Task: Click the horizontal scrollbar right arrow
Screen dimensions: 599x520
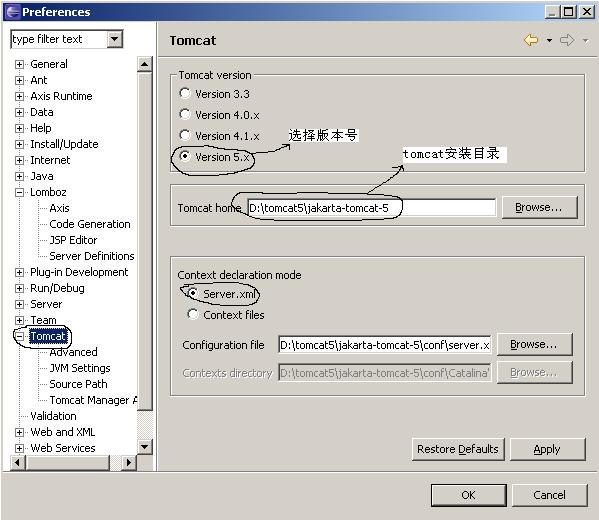Action: point(129,463)
